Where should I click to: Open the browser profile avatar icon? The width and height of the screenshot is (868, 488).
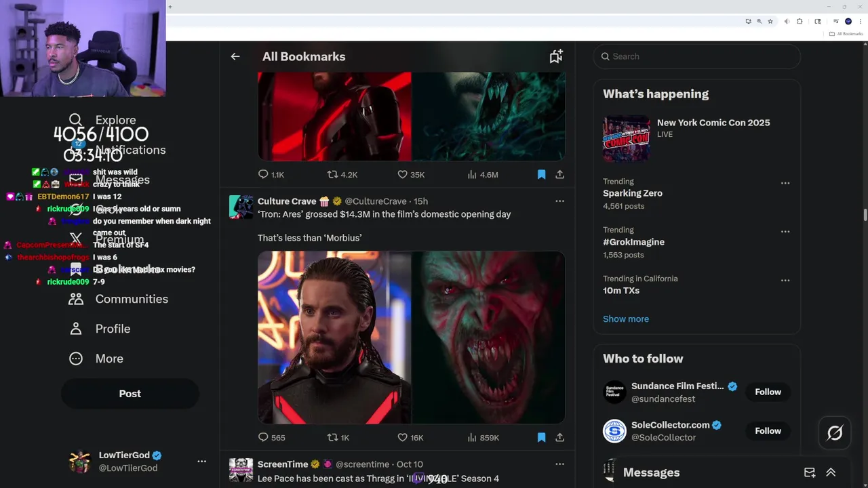pos(848,22)
